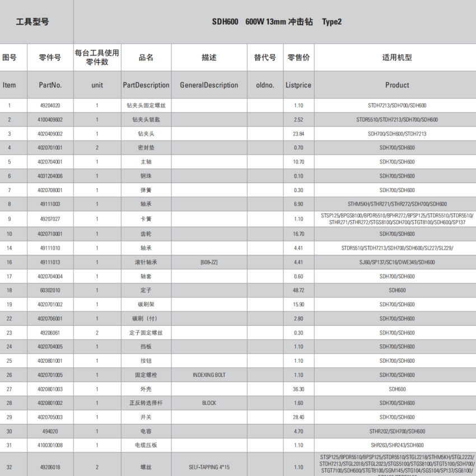Screen dimensions: 476x476
Task: Click the '挡板' cell
Action: click(146, 347)
